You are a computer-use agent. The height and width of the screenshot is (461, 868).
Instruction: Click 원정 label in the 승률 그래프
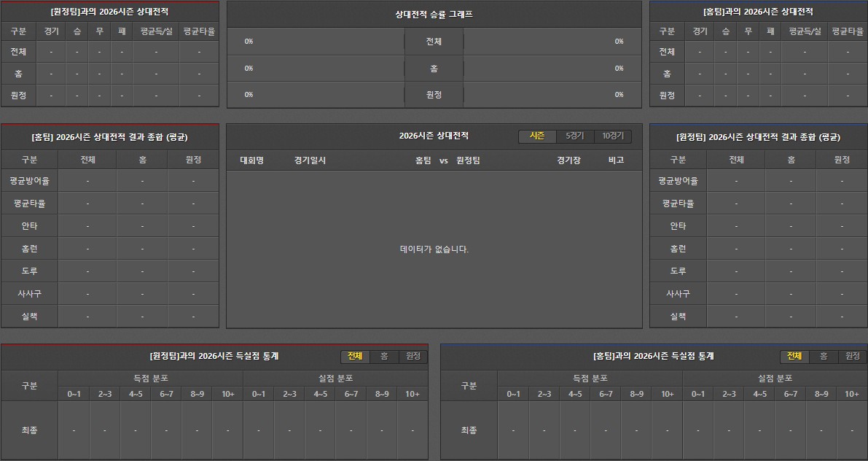click(434, 95)
